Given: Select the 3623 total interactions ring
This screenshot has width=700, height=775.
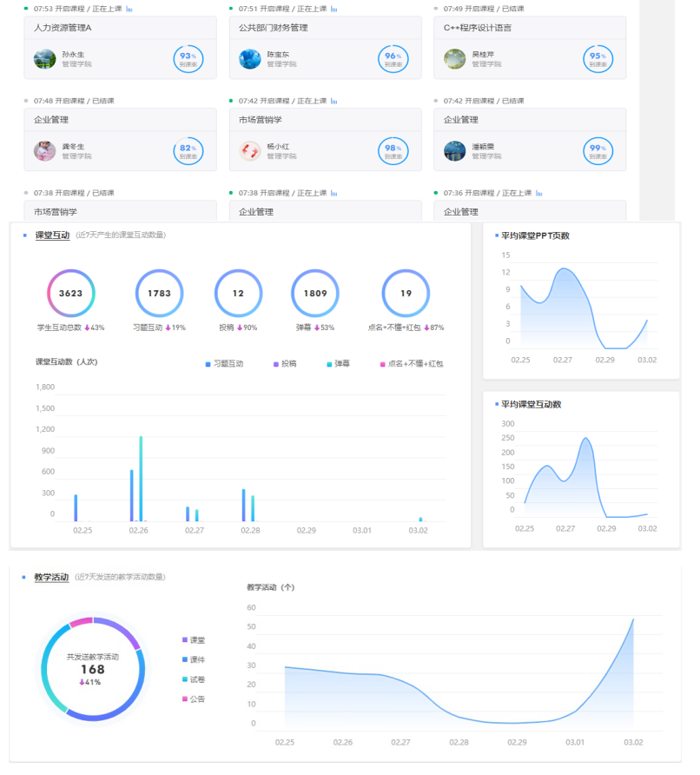Looking at the screenshot, I should tap(70, 293).
